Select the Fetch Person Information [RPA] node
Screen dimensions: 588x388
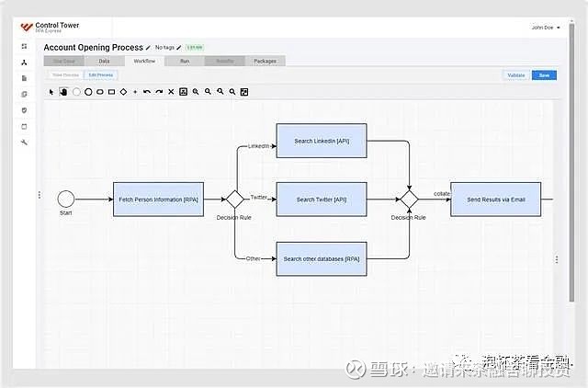coord(159,200)
